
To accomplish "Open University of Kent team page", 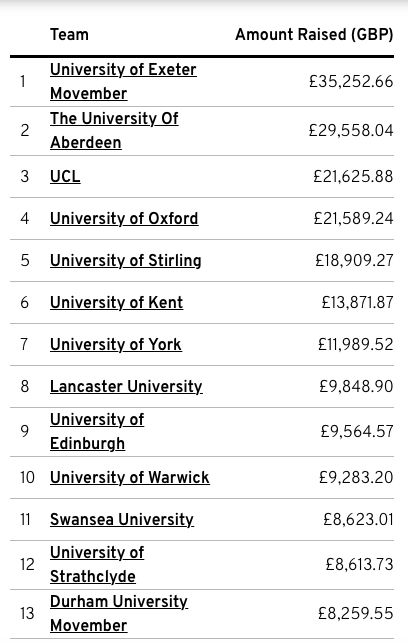I will [116, 302].
